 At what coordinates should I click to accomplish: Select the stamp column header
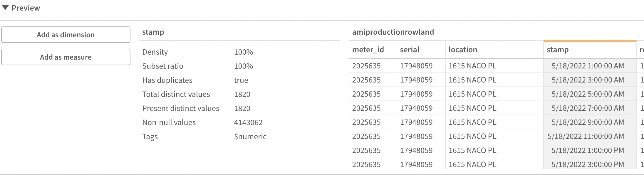558,50
